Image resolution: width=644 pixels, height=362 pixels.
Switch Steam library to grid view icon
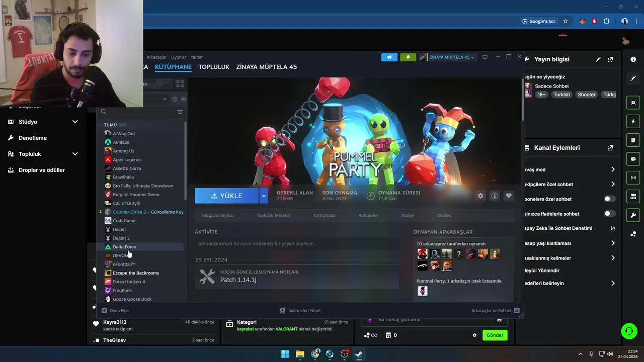(x=180, y=83)
